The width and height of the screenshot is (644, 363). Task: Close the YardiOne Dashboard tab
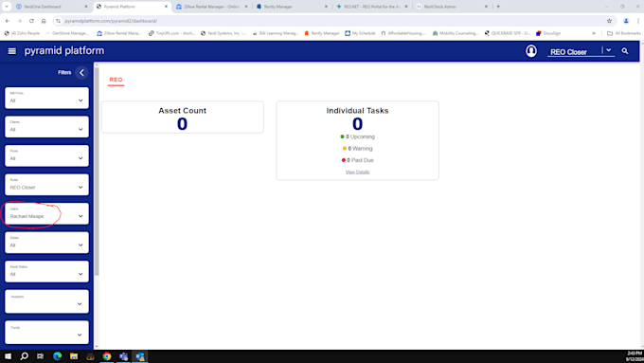tap(86, 7)
